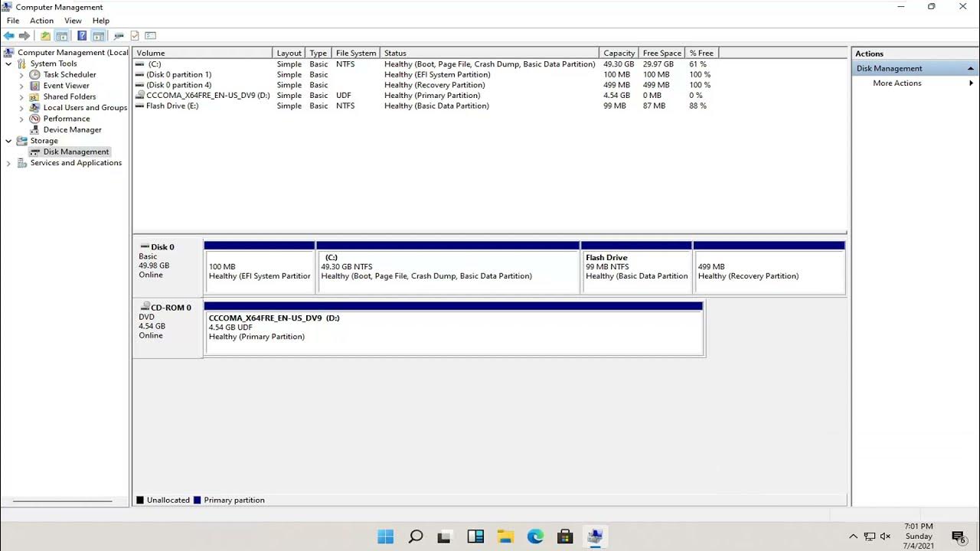Collapse the Storage tree node
The height and width of the screenshot is (551, 980).
(8, 141)
